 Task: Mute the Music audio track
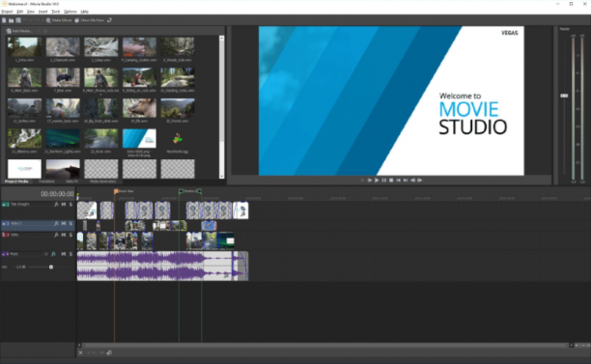pyautogui.click(x=64, y=254)
